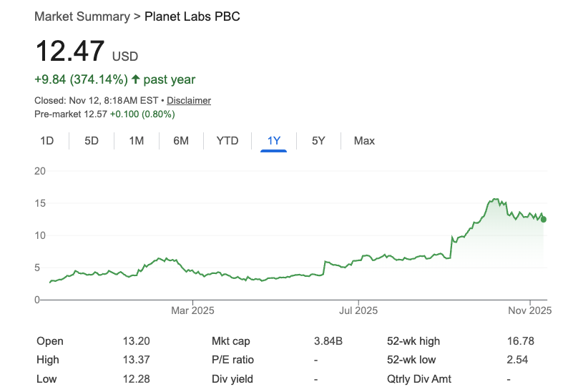This screenshot has height=392, width=563.
Task: Choose the 1M chart range
Action: click(x=136, y=141)
